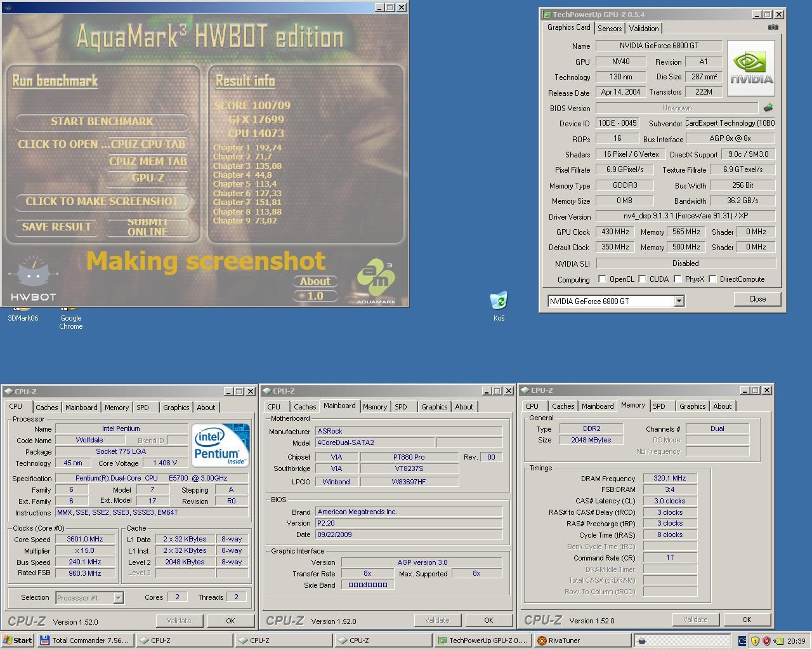The height and width of the screenshot is (650, 812).
Task: Open CPUZ MEM TAB in AquaMark
Action: pos(148,161)
